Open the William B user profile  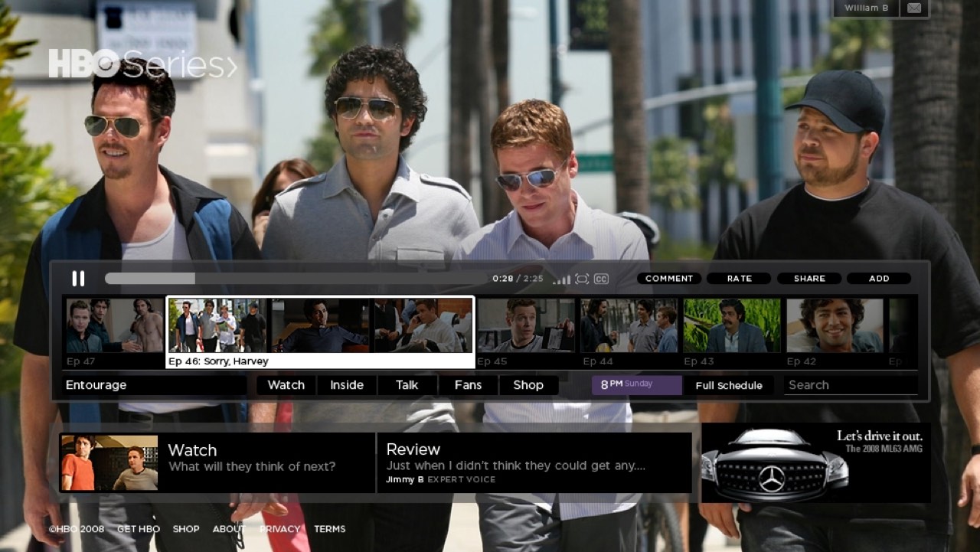click(x=866, y=8)
